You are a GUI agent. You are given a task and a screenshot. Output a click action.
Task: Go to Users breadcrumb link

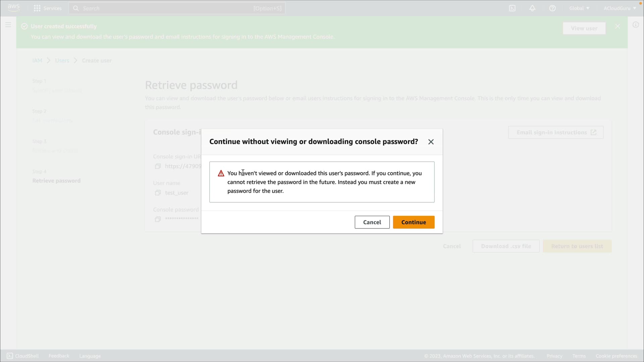click(62, 60)
